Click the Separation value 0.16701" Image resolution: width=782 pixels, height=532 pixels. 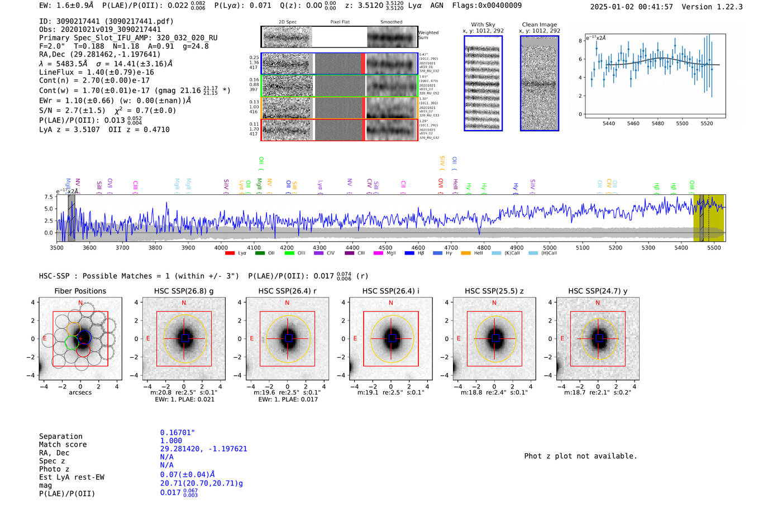(x=178, y=433)
